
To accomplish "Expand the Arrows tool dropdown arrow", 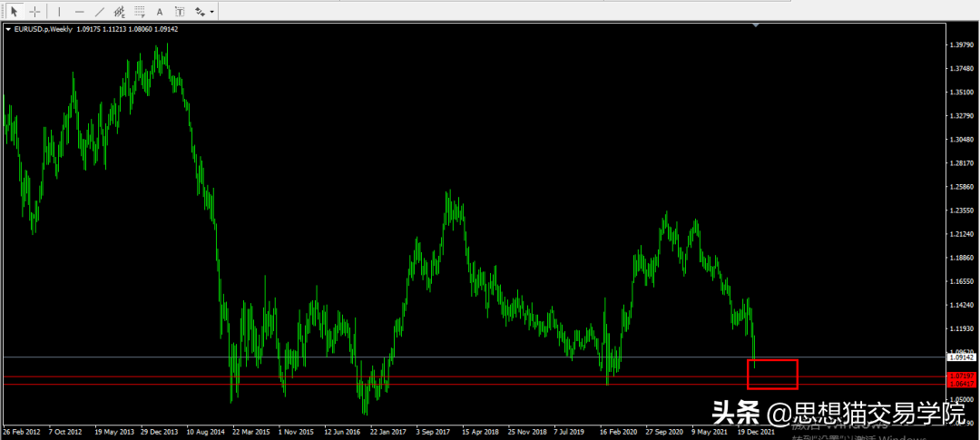I will click(212, 12).
